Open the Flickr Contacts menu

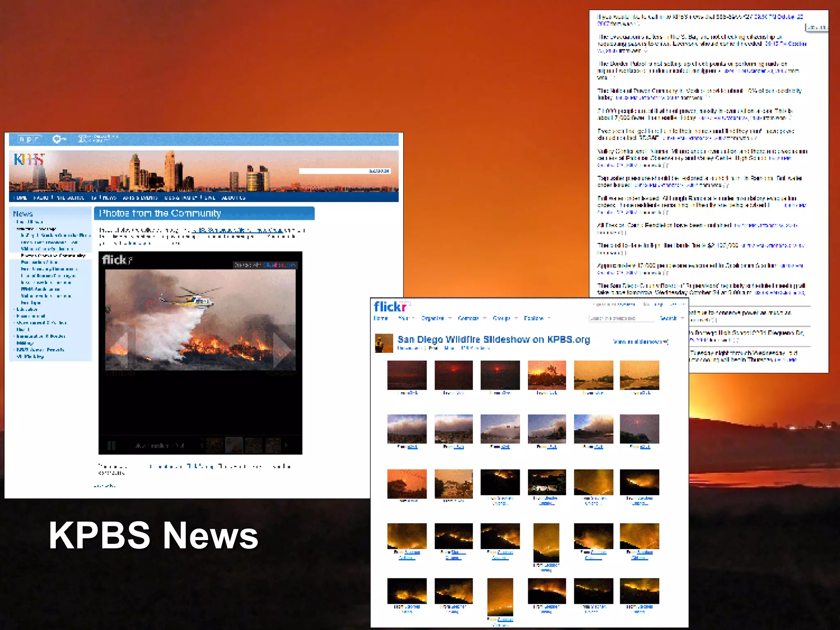(468, 318)
